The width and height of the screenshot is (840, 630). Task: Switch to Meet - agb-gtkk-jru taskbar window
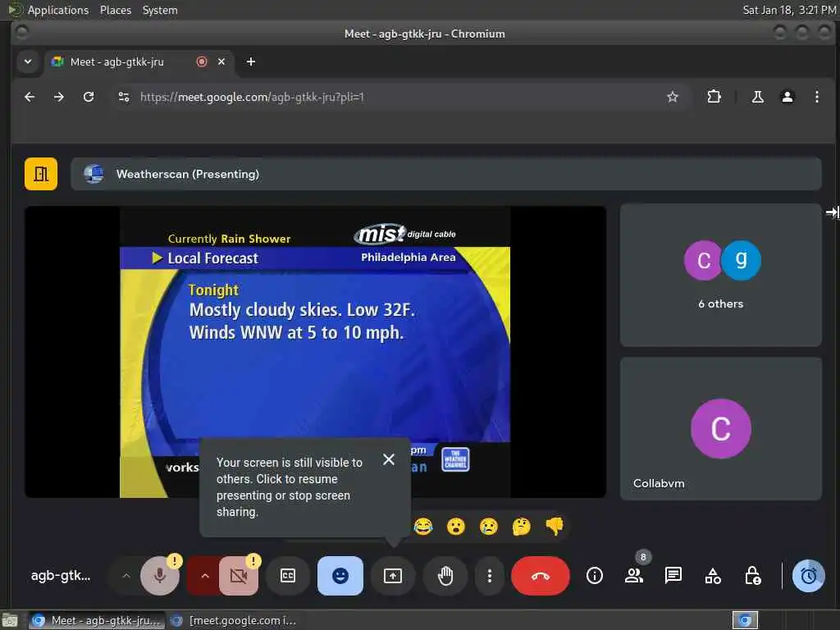[97, 620]
